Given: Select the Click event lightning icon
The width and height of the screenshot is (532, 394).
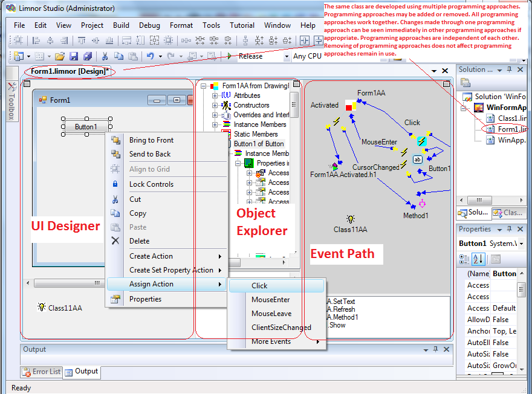Looking at the screenshot, I should 421,141.
